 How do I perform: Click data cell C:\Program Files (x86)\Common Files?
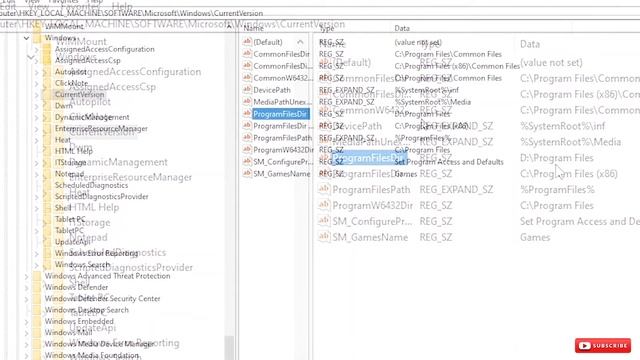(457, 66)
